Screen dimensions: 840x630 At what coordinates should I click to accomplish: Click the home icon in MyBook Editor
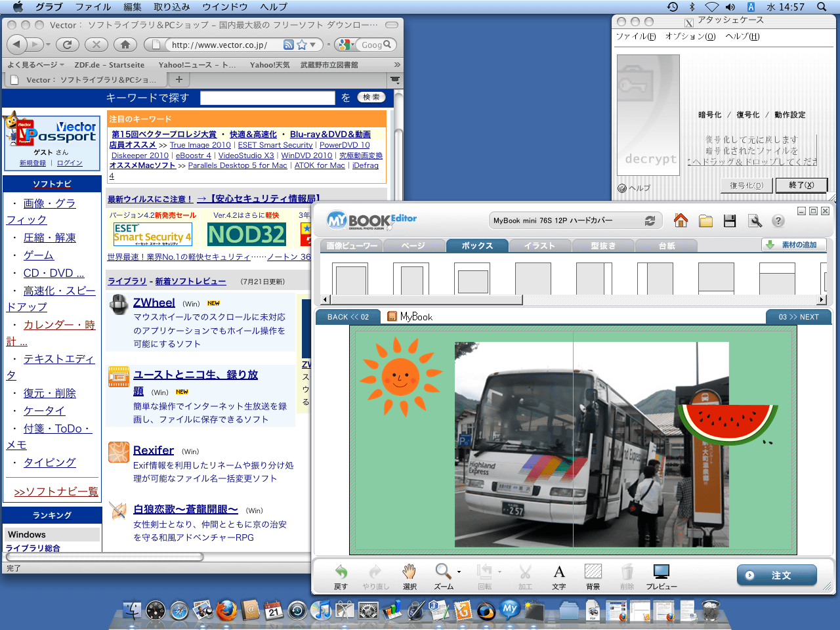[x=681, y=220]
